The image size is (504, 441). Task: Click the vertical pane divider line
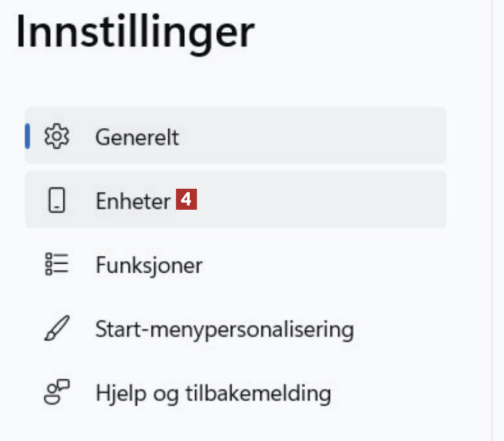point(492,240)
